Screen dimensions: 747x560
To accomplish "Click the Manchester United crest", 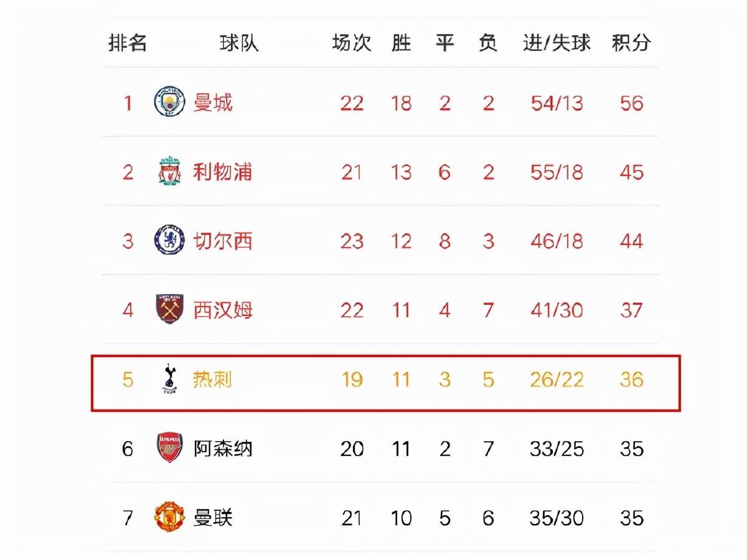I will pyautogui.click(x=169, y=518).
